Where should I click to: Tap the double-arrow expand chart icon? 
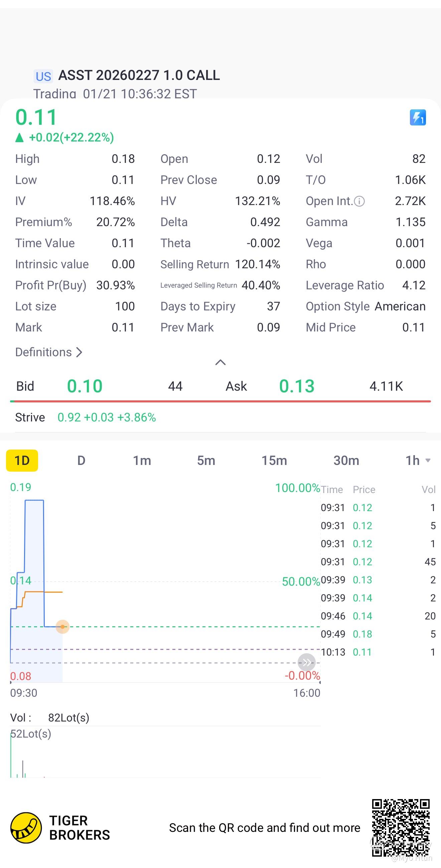pyautogui.click(x=307, y=663)
